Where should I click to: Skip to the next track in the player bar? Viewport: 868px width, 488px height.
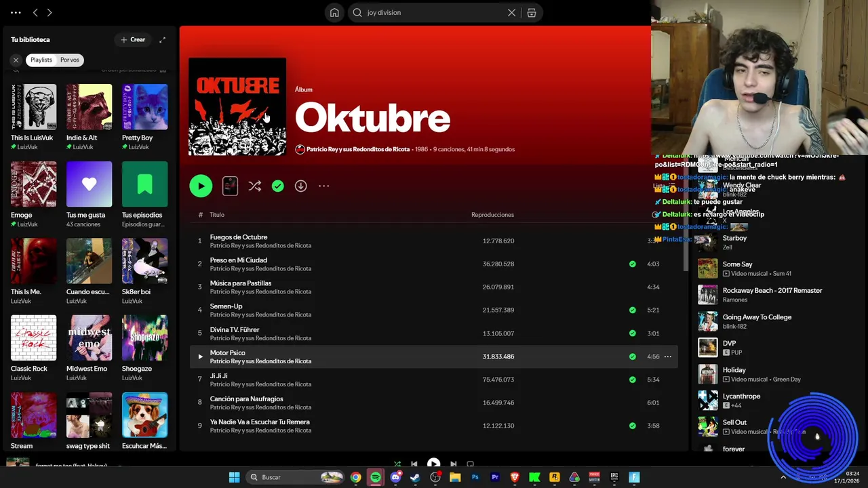pos(453,464)
